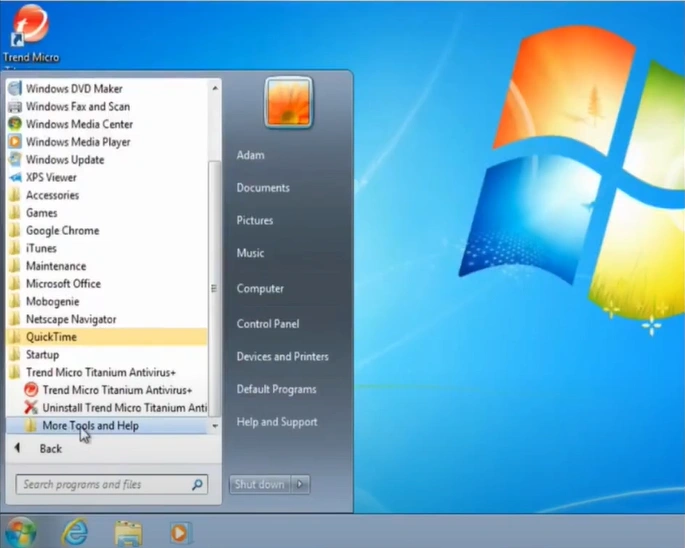685x548 pixels.
Task: Launch Windows Media Center entry
Action: (x=80, y=124)
